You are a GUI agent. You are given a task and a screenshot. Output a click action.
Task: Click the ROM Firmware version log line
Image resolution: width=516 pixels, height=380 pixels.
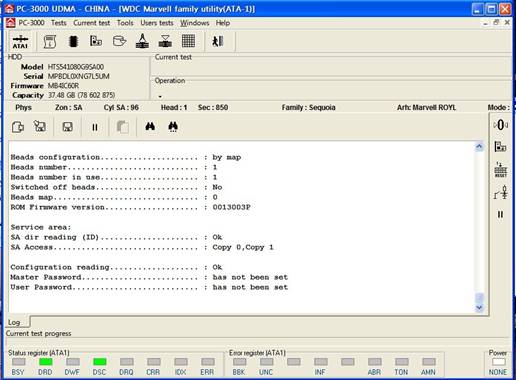[x=130, y=207]
